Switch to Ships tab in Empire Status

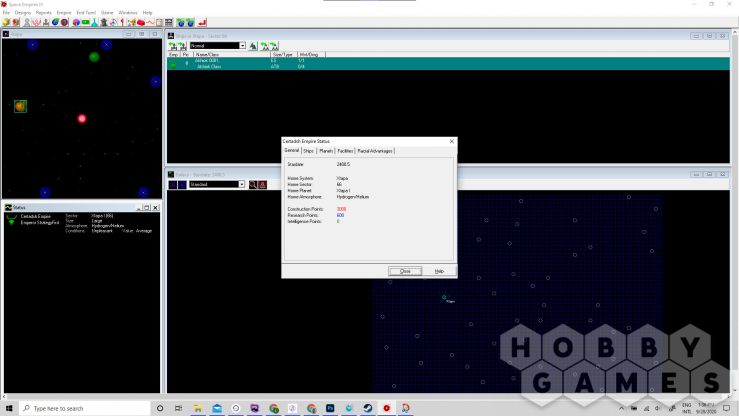309,151
